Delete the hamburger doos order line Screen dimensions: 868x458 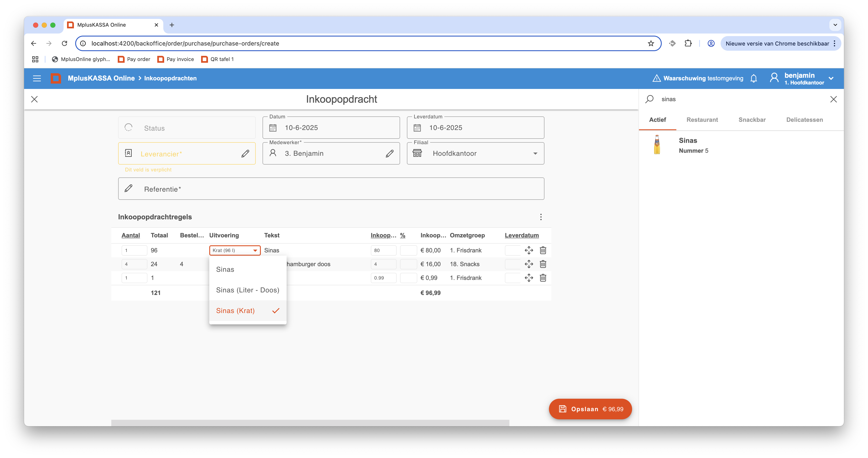[543, 264]
